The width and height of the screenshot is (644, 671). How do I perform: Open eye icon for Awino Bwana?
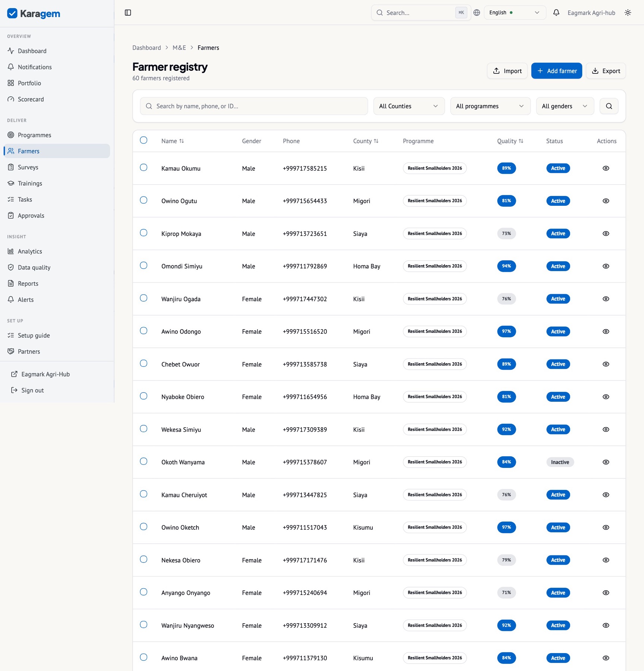[606, 658]
